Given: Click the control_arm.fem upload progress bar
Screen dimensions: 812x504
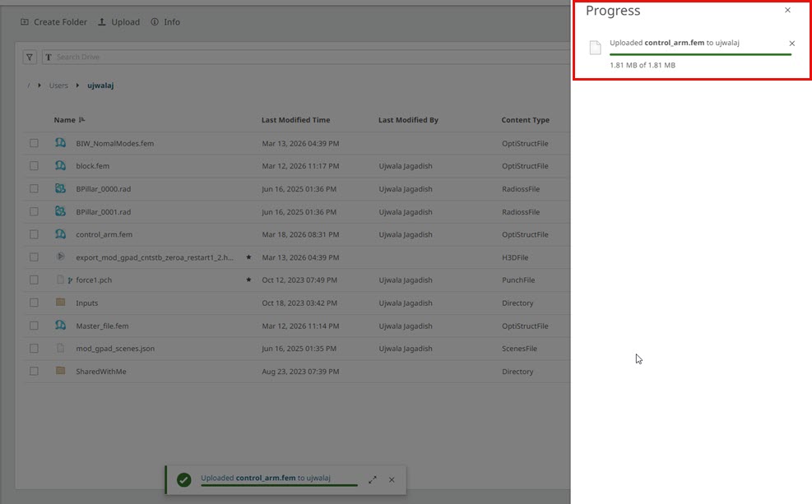Looking at the screenshot, I should click(699, 54).
